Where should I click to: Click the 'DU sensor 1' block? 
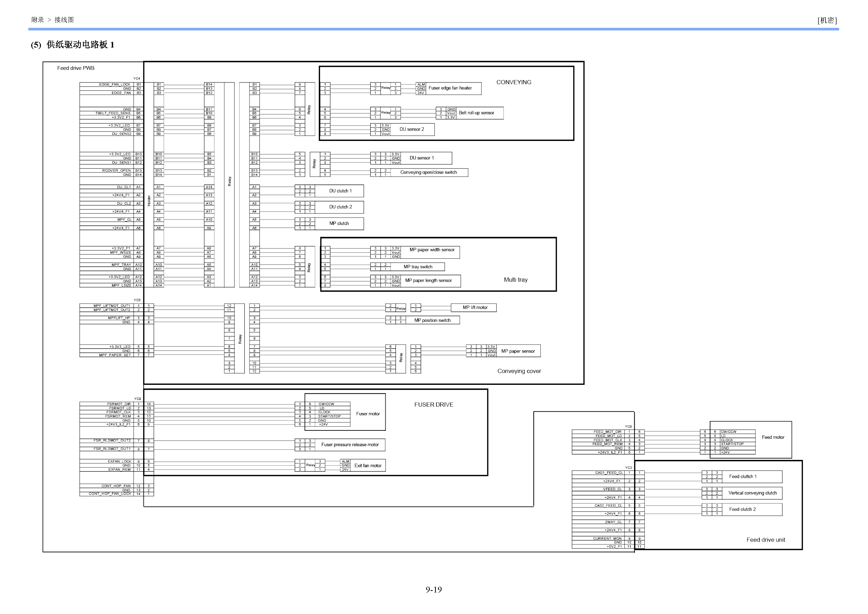421,158
